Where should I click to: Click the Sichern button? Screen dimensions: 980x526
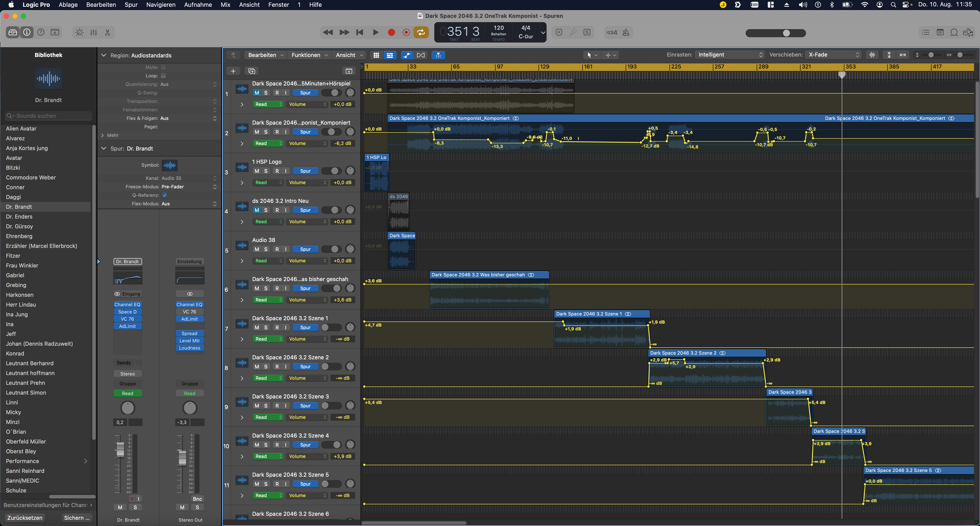tap(77, 518)
